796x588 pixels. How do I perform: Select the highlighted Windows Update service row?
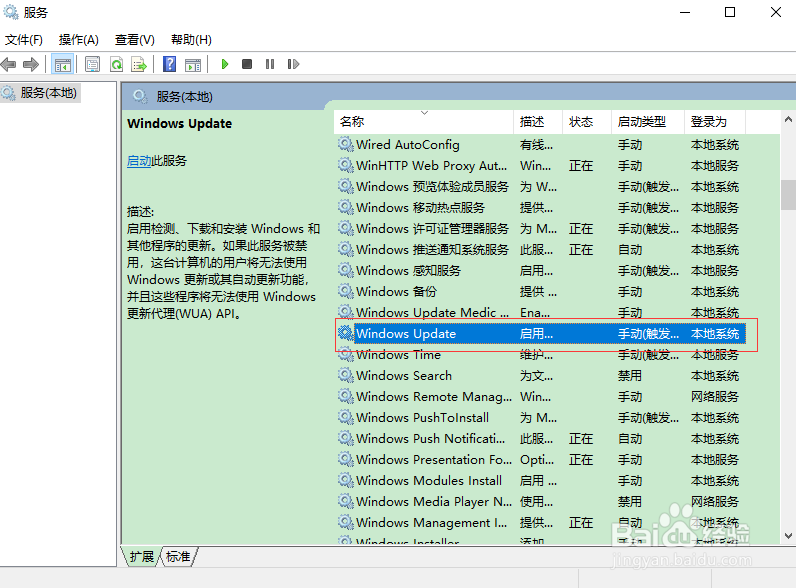click(540, 334)
